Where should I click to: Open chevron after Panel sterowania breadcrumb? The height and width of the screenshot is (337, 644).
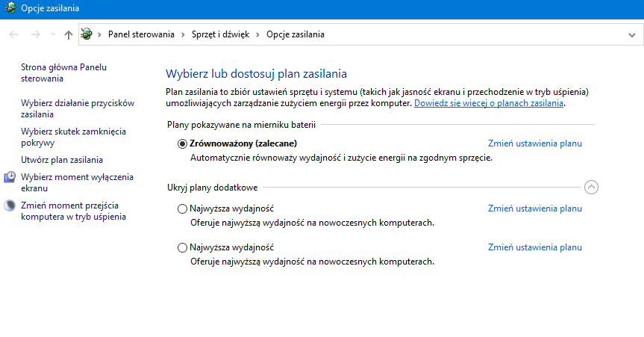click(183, 34)
